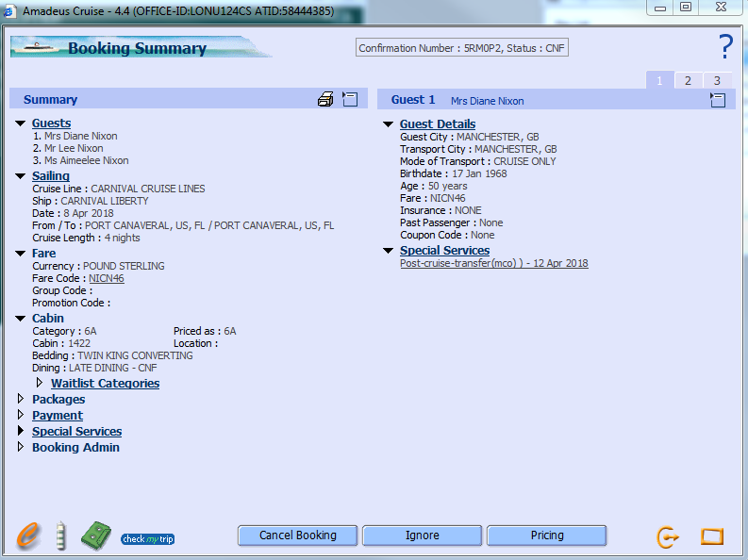Click the Coupon Code None text
Screen dimensions: 748x560
[x=447, y=236]
